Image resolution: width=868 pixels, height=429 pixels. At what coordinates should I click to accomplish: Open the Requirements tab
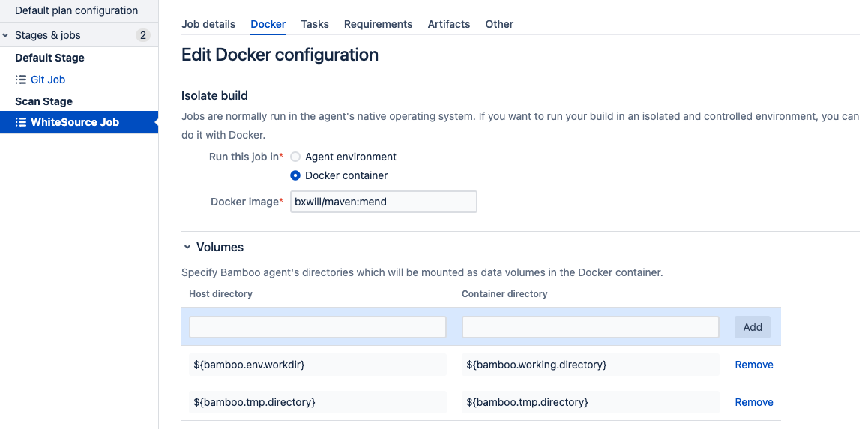(x=378, y=24)
